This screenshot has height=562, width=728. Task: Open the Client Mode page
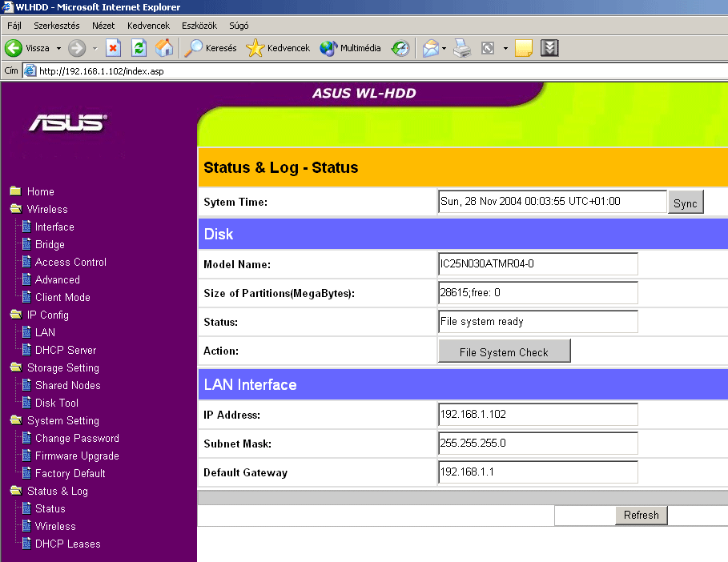point(56,297)
